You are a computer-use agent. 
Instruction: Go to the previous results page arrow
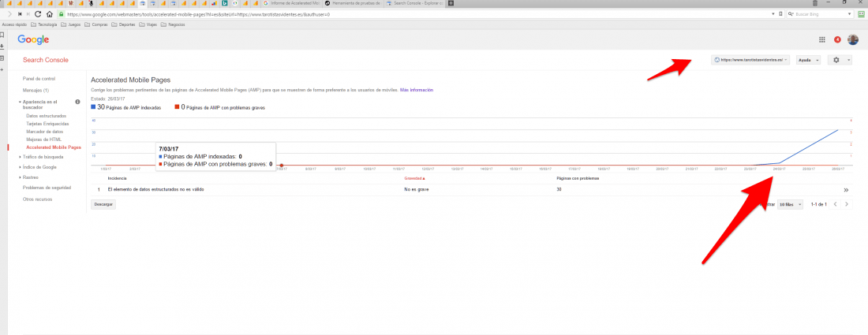click(x=836, y=204)
